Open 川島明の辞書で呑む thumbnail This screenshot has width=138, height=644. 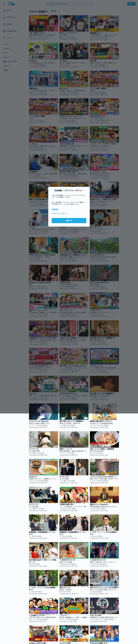coord(74,495)
